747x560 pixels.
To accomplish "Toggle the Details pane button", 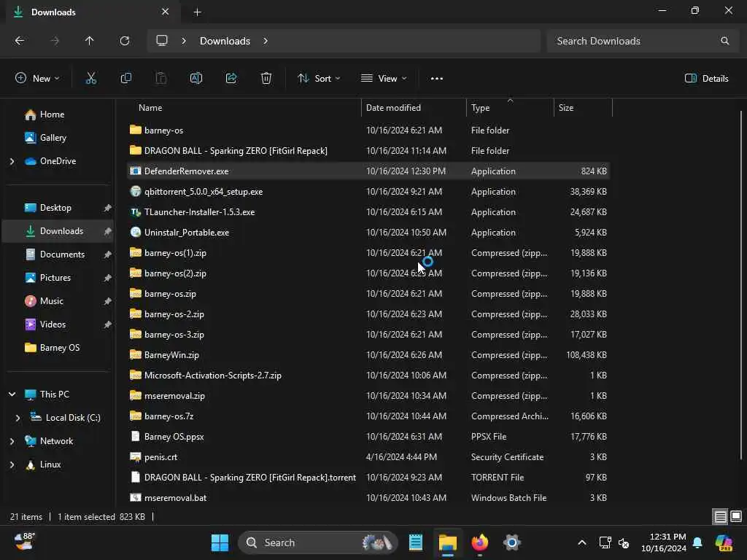I will click(706, 79).
